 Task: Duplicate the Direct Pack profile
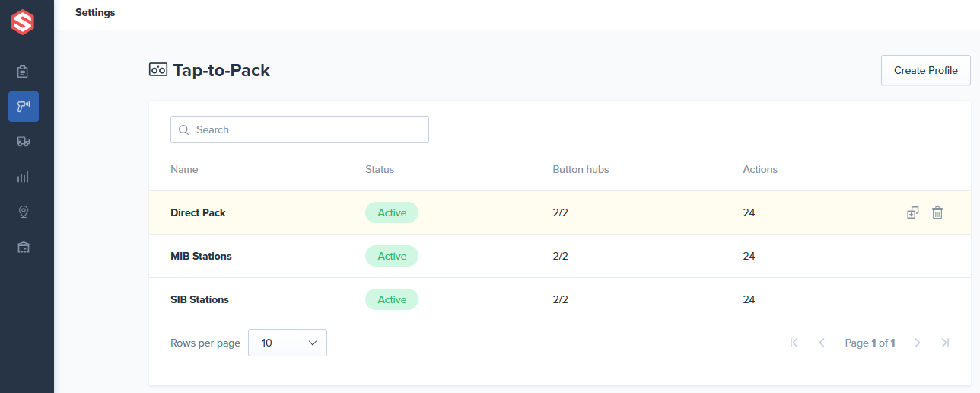(913, 213)
